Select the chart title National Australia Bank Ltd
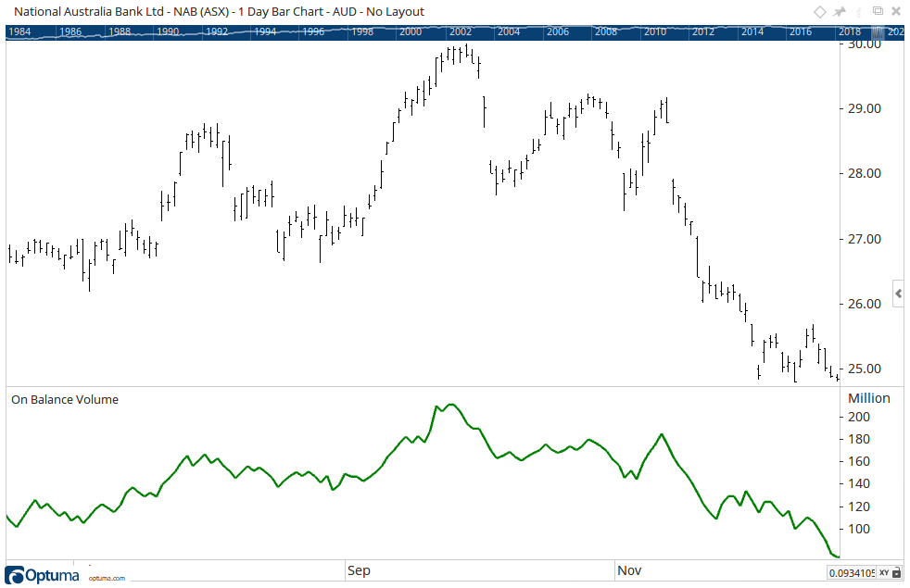 (x=89, y=12)
